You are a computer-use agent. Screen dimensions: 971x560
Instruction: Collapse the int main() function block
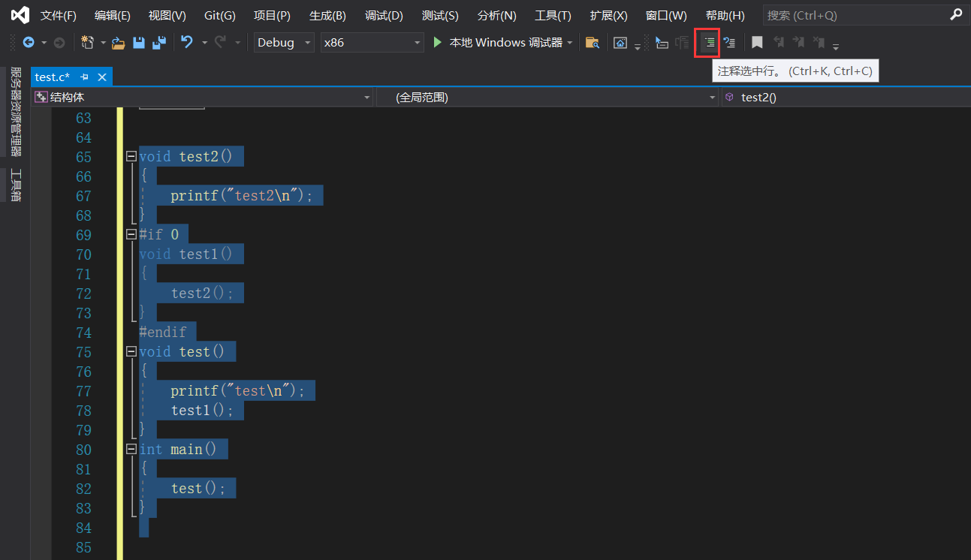131,450
